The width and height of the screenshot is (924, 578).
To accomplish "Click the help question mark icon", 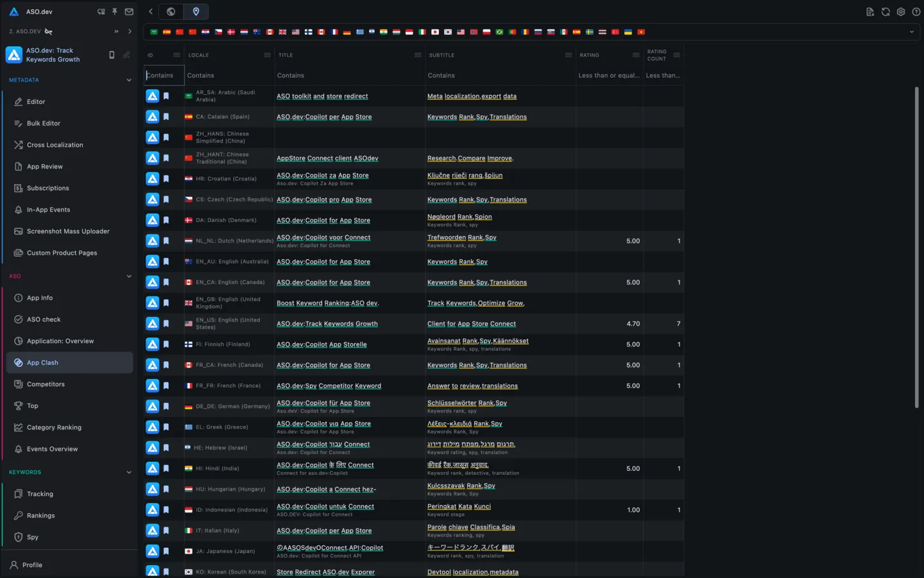I will (x=916, y=12).
